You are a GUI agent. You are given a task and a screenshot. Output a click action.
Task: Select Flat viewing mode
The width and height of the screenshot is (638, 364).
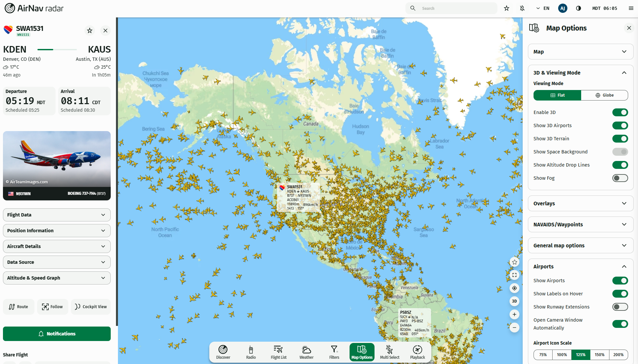pyautogui.click(x=557, y=95)
